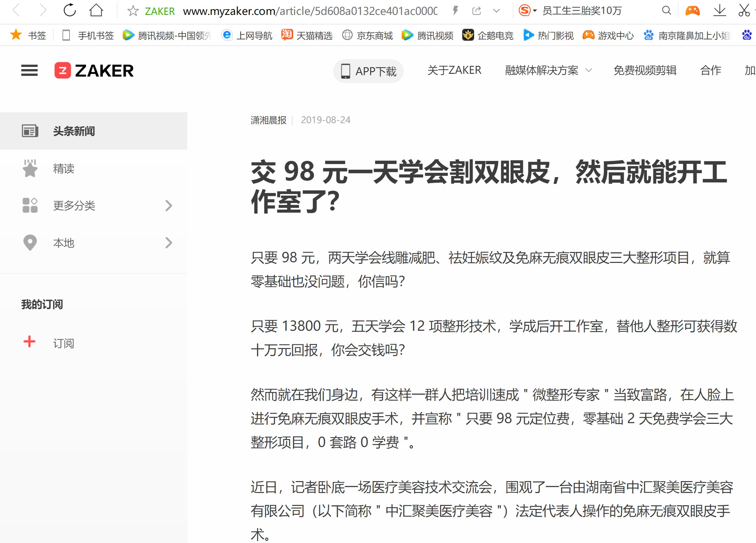756x543 pixels.
Task: Open the 企鹅电竞 bookmark
Action: click(488, 35)
